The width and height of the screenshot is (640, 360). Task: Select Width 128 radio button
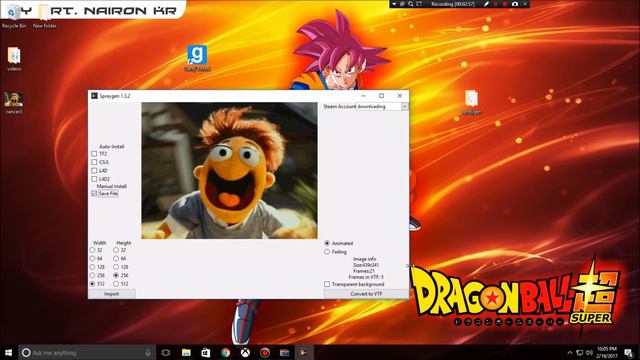click(x=92, y=267)
